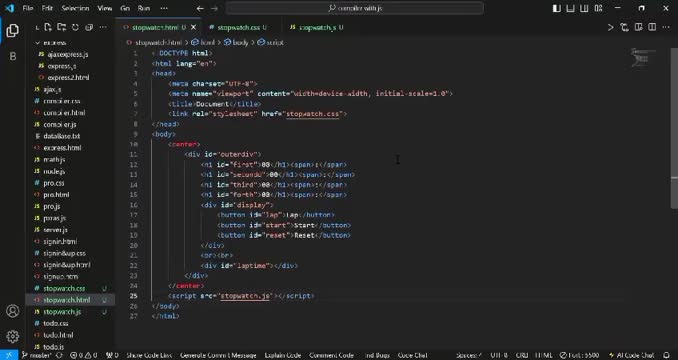This screenshot has height=360, width=678.
Task: Collapse all folders in explorer
Action: coord(89,27)
